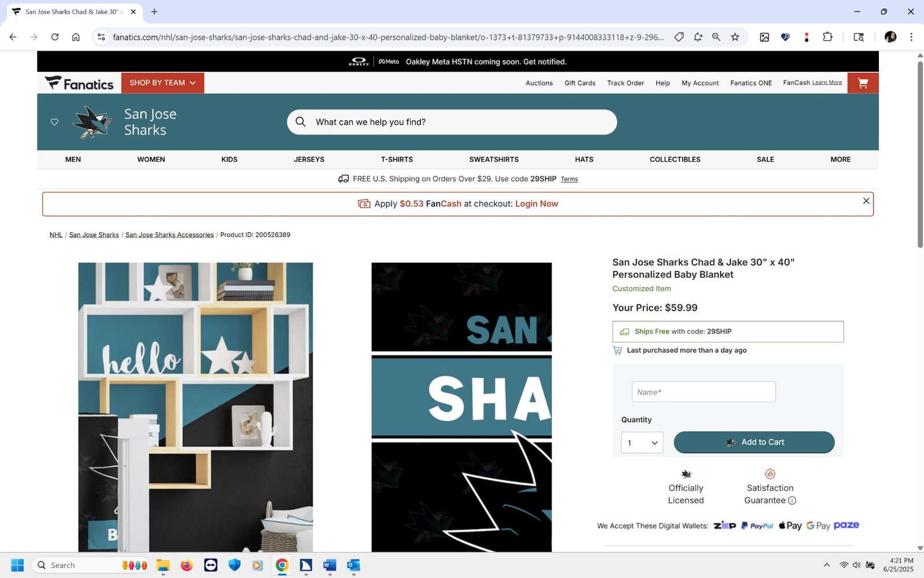Open the browser extensions puzzle icon
Viewport: 924px width, 578px height.
pyautogui.click(x=828, y=37)
